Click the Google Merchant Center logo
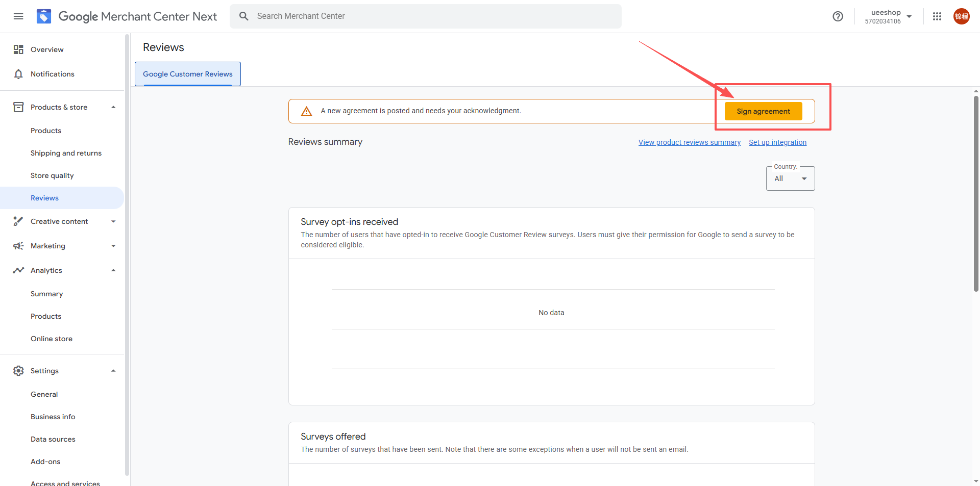The height and width of the screenshot is (486, 980). (44, 16)
